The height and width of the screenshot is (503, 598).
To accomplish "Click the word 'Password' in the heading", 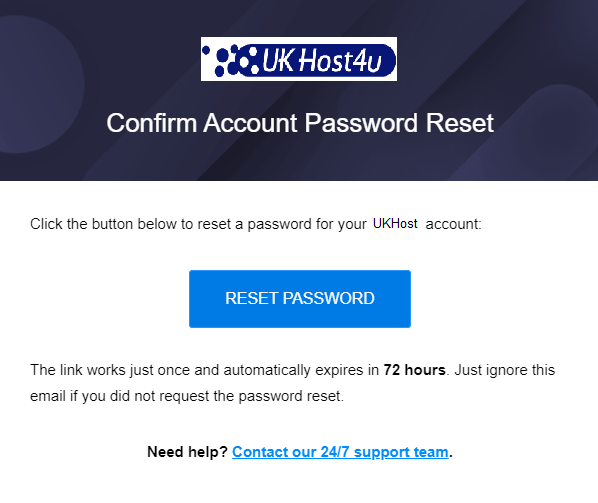I will pos(361,123).
